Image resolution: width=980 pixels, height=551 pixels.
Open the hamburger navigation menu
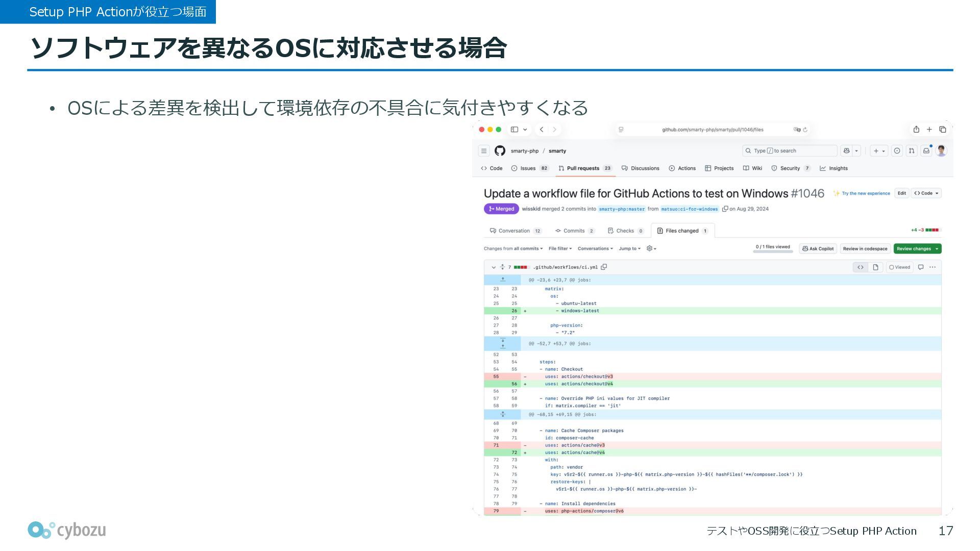point(483,151)
